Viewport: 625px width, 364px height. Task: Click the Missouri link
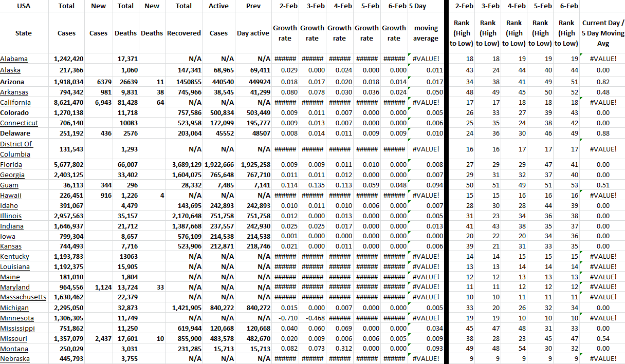coord(14,339)
